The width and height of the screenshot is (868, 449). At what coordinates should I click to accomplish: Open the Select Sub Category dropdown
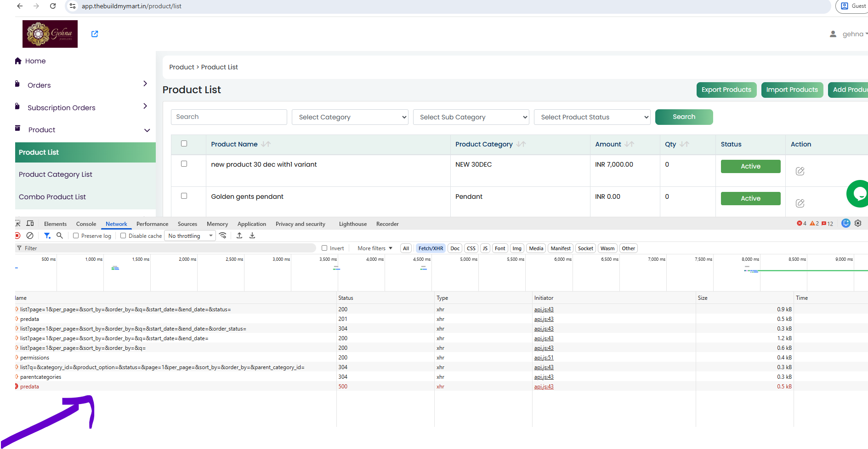pos(471,117)
